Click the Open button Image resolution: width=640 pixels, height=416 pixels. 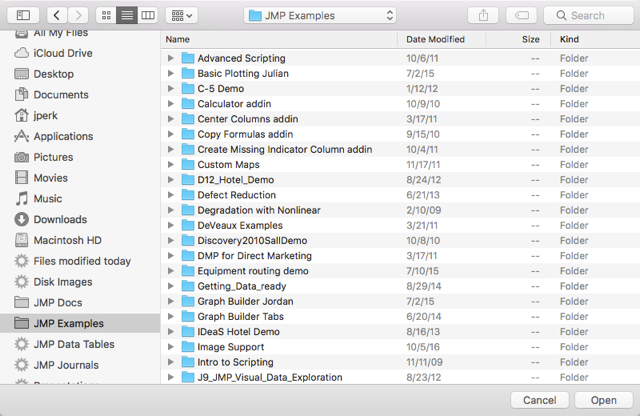[x=604, y=400]
